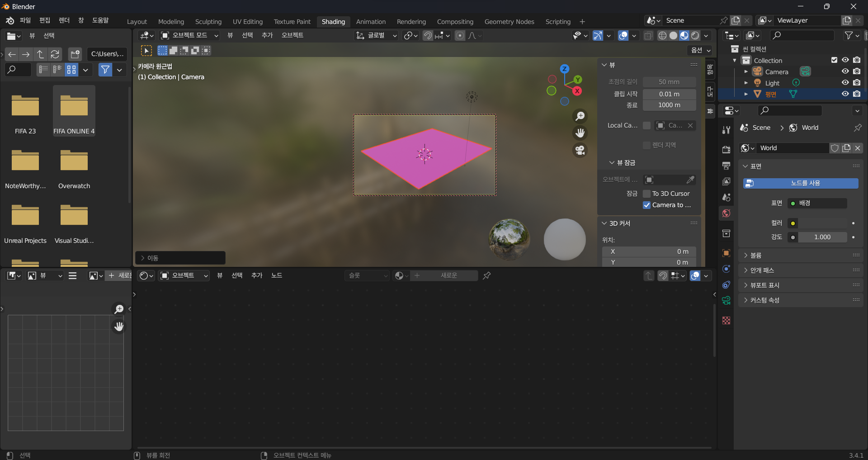Click file browser forward arrow
This screenshot has width=868, height=460.
[26, 54]
